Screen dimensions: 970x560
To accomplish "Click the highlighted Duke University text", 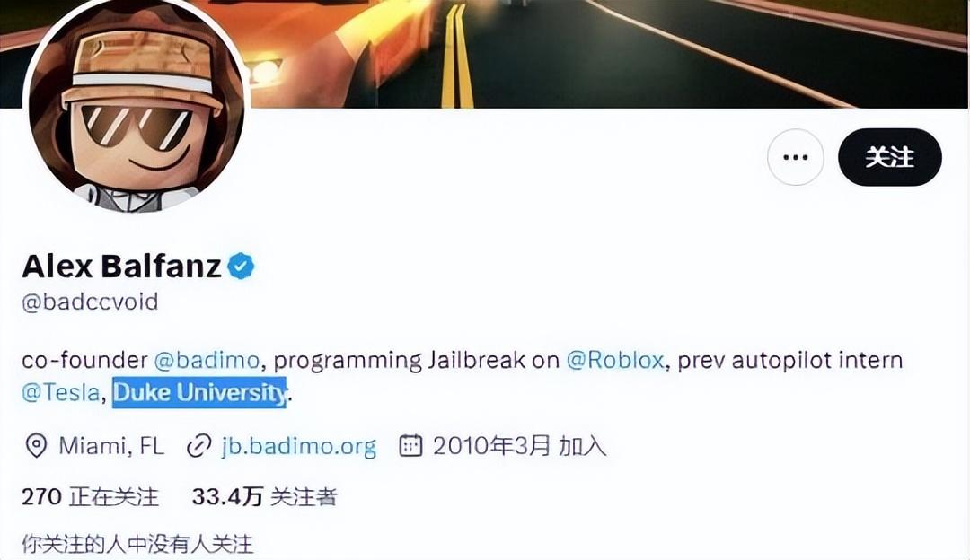I will click(x=199, y=392).
